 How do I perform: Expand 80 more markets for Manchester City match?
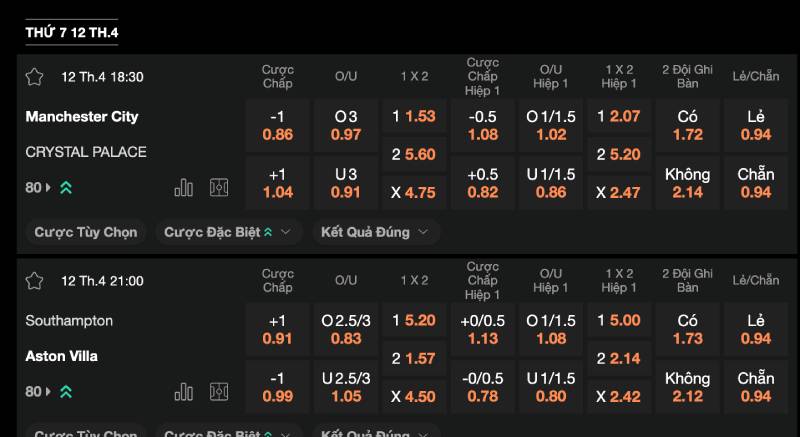click(x=38, y=187)
